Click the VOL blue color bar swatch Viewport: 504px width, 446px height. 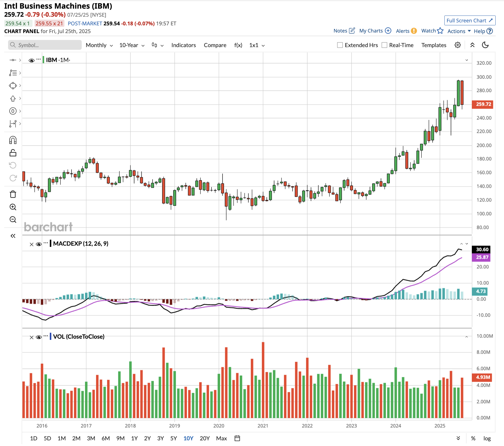51,337
